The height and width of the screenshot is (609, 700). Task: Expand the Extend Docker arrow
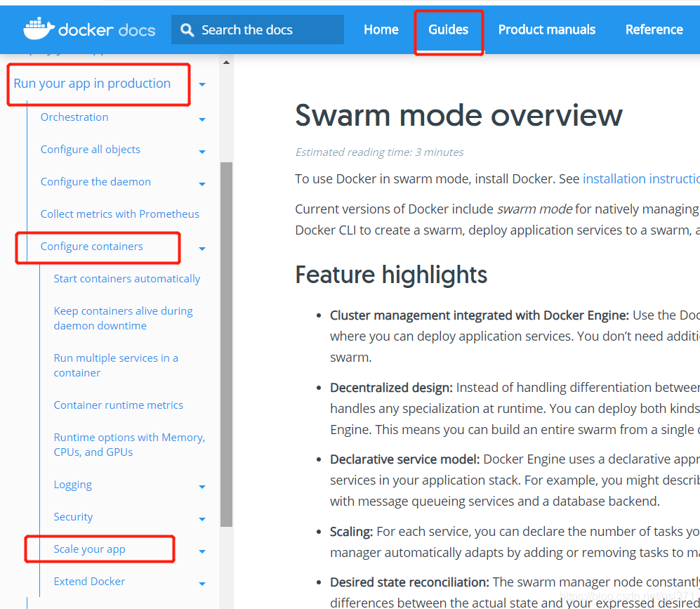click(202, 584)
